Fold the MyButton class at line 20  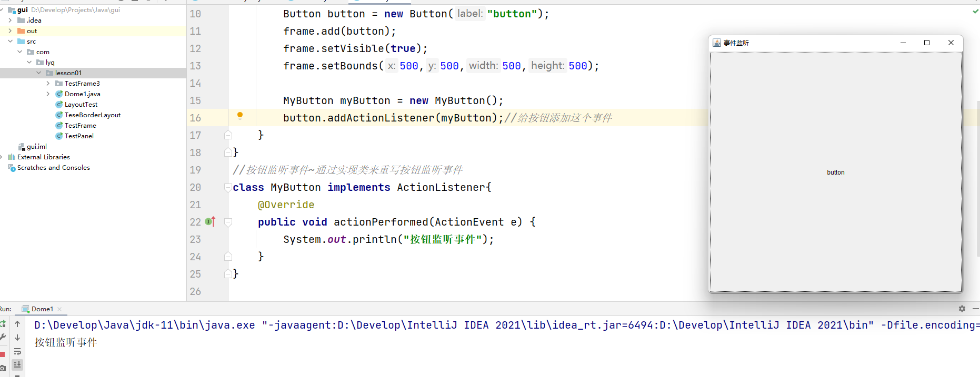pos(228,187)
